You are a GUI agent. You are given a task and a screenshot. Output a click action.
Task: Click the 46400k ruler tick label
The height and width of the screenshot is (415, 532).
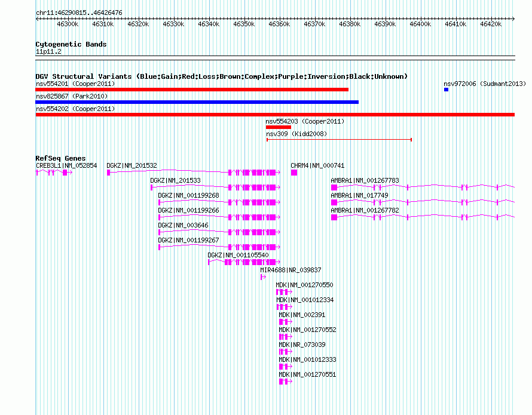[x=420, y=24]
